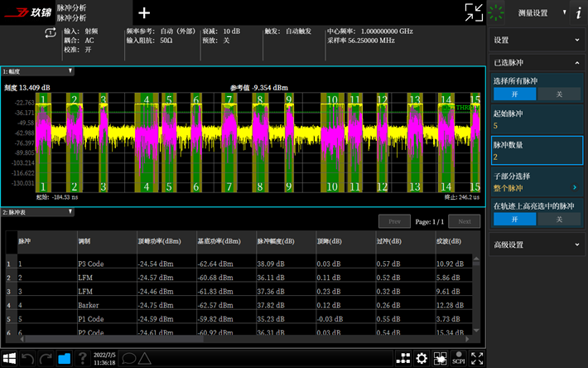Screen dimensions: 588x368
Task: Click the 参考值 -9.354 dBm label
Action: (x=258, y=88)
